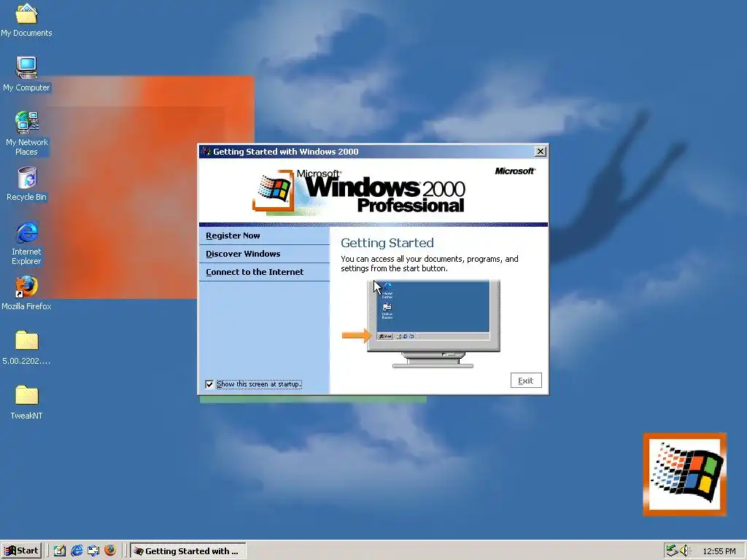The image size is (747, 560).
Task: Click the Show Desktop quick launch icon
Action: (60, 551)
